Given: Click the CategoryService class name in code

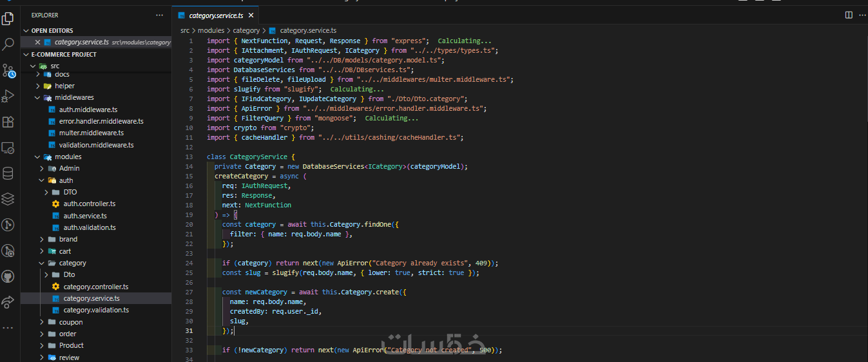Looking at the screenshot, I should (x=258, y=157).
